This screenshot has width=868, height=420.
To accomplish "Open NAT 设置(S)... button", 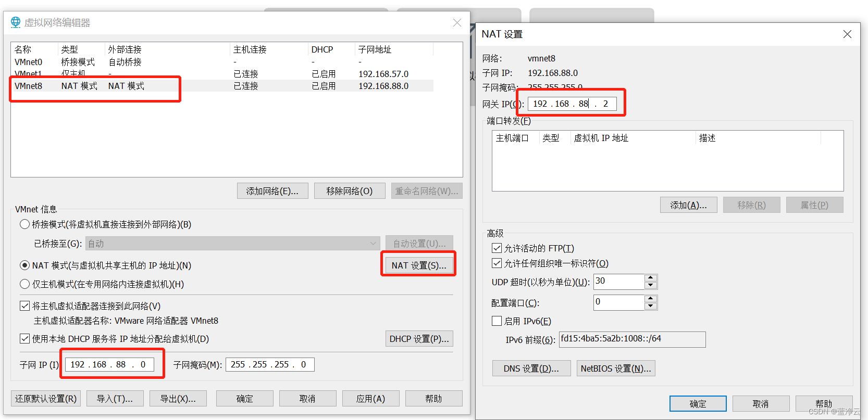I will click(x=419, y=265).
